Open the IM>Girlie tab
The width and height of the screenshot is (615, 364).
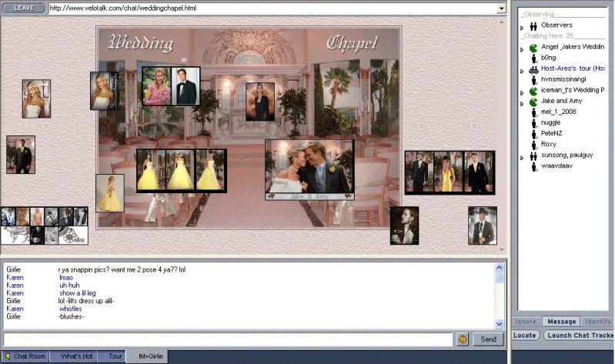[x=150, y=356]
